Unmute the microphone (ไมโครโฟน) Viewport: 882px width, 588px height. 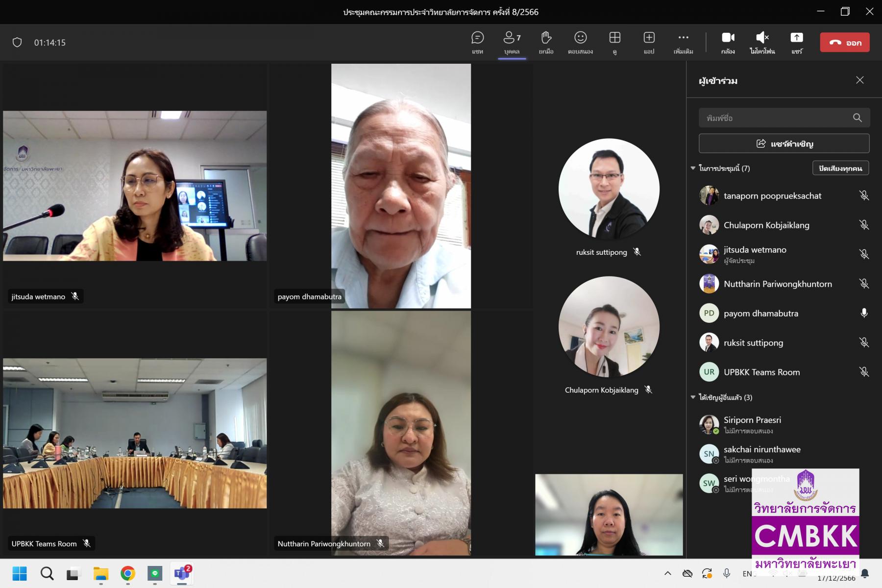tap(762, 43)
